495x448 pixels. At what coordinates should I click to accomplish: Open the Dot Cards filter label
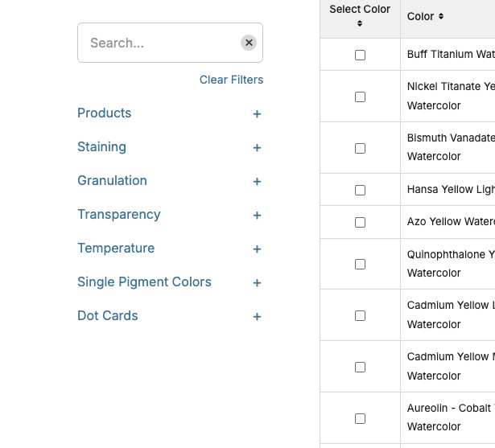point(107,316)
